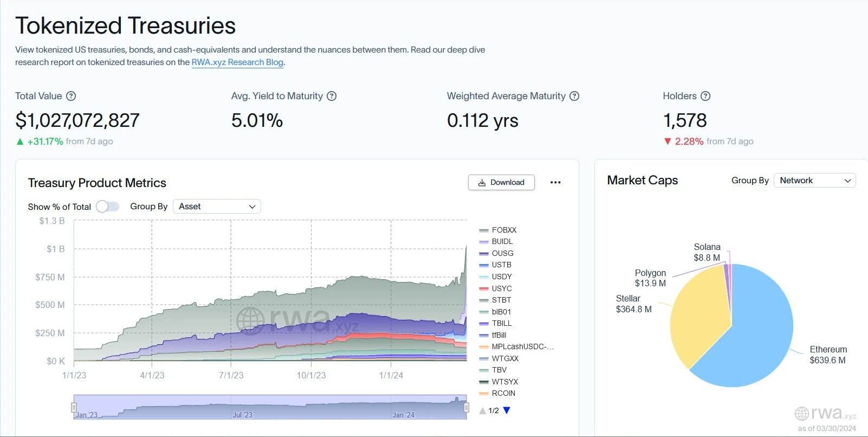Go to previous legend page arrow

point(482,410)
